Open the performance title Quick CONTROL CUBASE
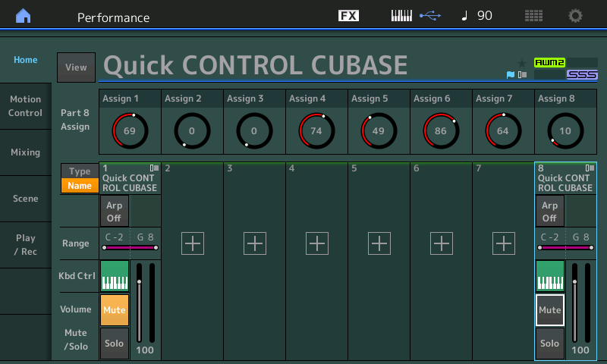This screenshot has height=364, width=607. coord(256,66)
